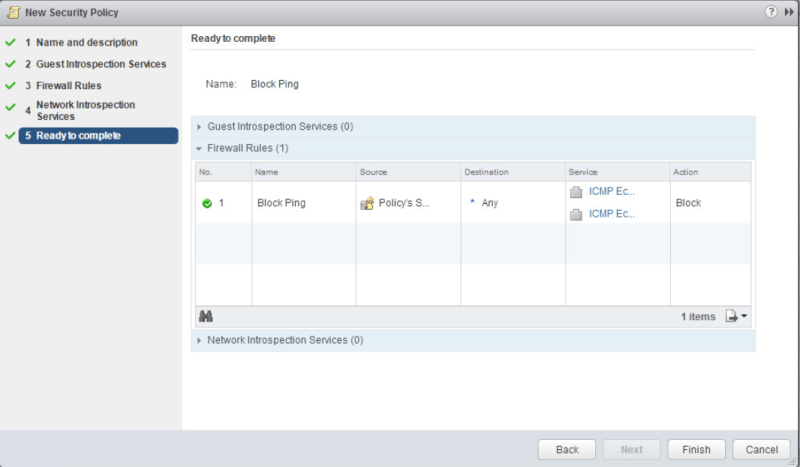The height and width of the screenshot is (467, 800).
Task: Go to step 1 Name and description
Action: [80, 43]
